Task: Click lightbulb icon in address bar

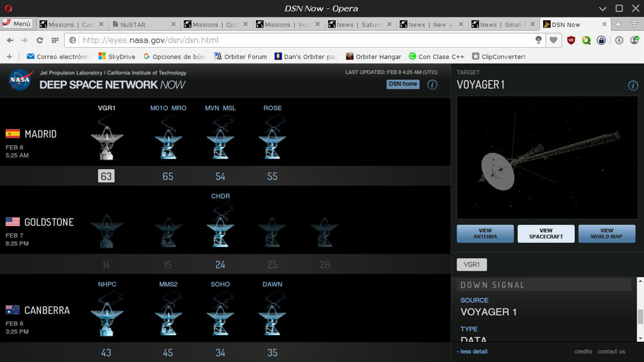Action: tap(538, 40)
